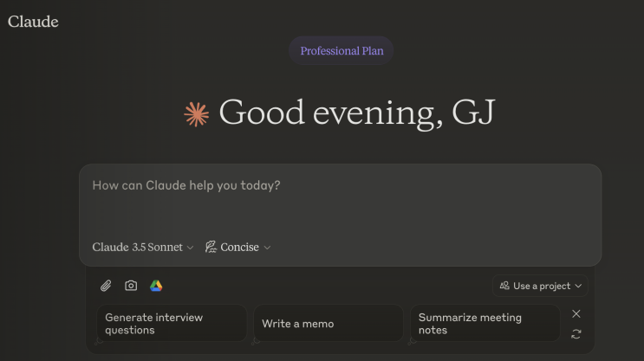Choose the 'Write a memo' suggestion
Screen dimensions: 644x361
pos(329,323)
